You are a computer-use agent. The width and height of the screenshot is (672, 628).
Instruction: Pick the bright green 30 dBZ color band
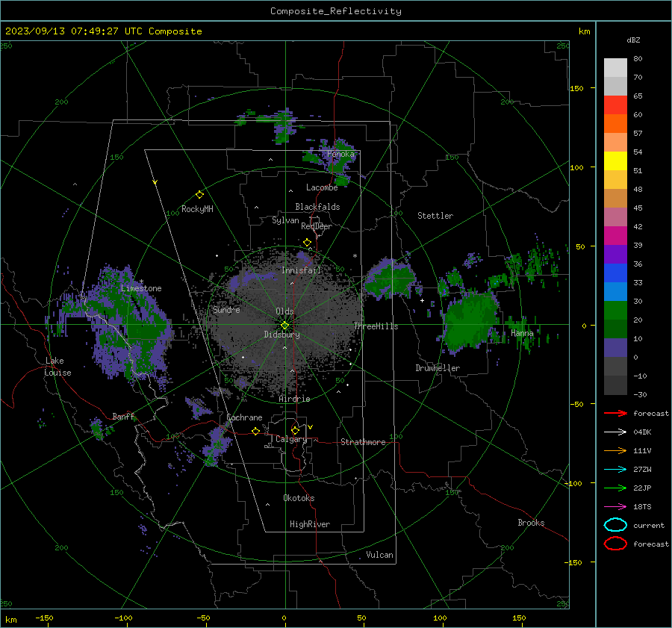615,311
